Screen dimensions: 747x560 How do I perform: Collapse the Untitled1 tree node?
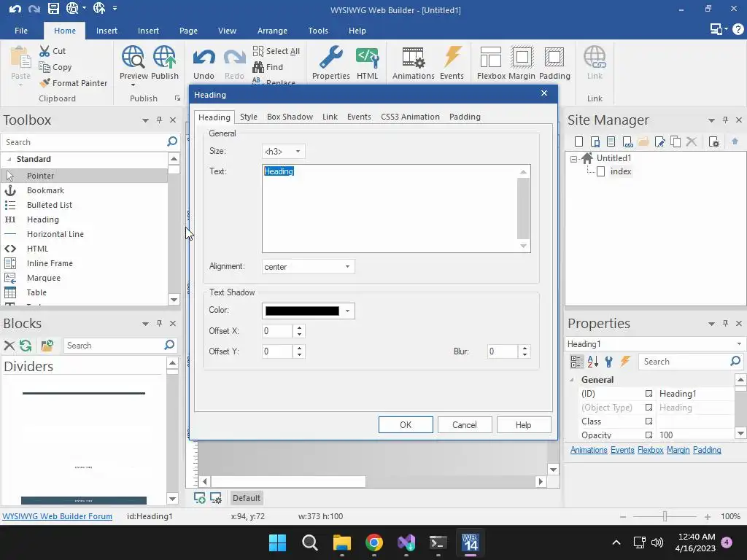[x=573, y=159]
